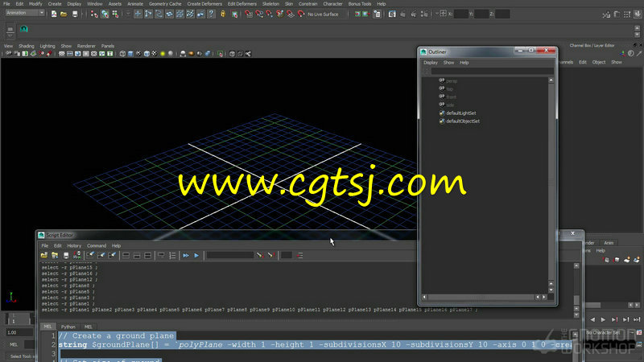Image resolution: width=644 pixels, height=362 pixels.
Task: Click the Z coordinate input field
Action: tap(502, 14)
